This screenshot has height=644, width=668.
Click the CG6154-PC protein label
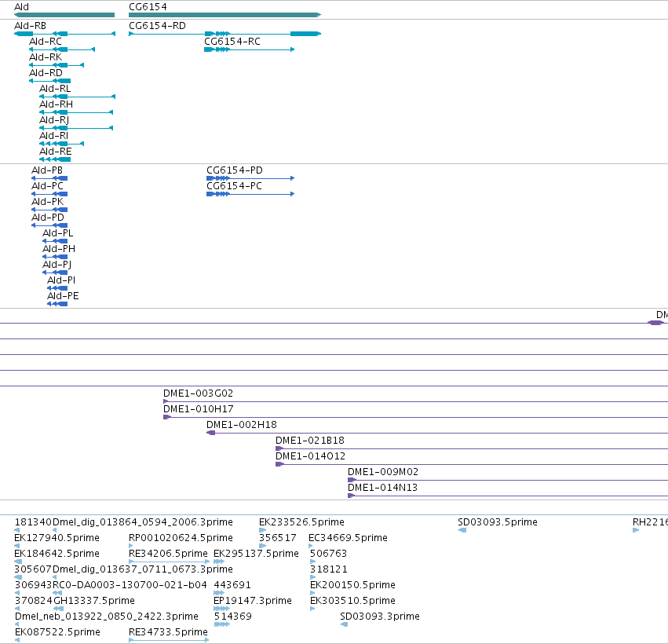pyautogui.click(x=234, y=186)
